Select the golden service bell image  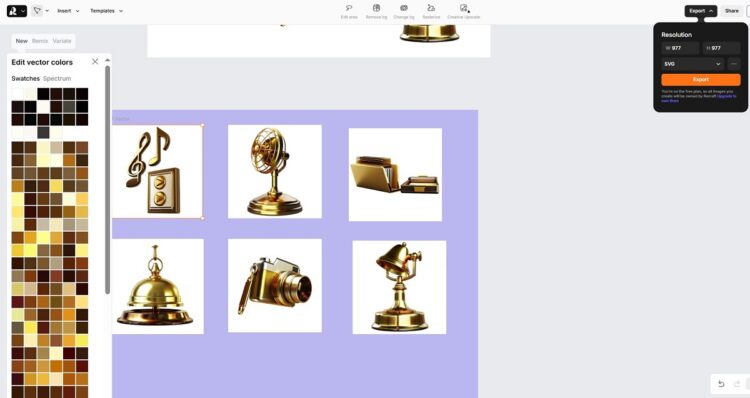click(158, 286)
